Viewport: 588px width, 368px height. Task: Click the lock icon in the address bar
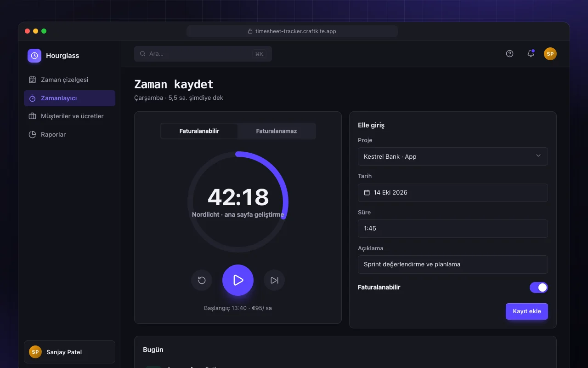(x=250, y=31)
